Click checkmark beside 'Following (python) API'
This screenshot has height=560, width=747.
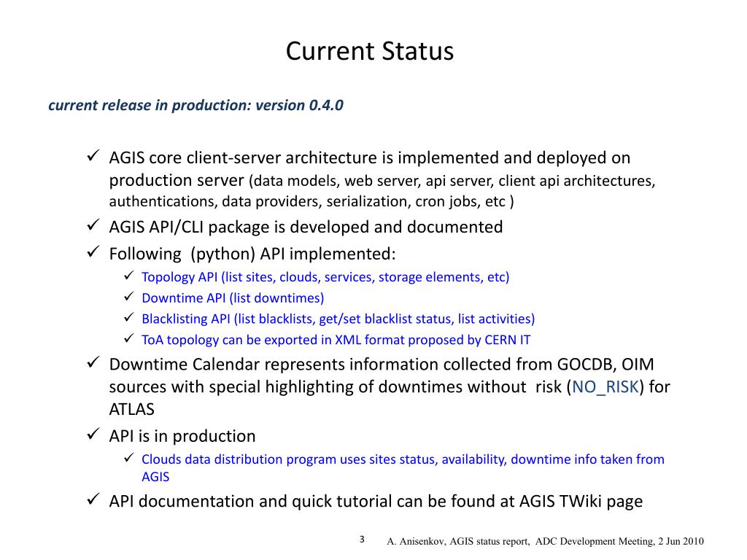click(93, 252)
